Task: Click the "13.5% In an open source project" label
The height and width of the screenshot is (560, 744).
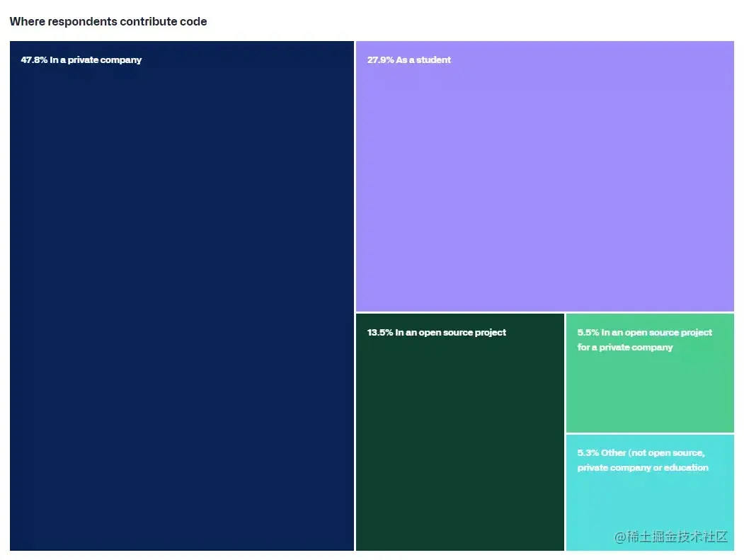Action: coord(437,332)
